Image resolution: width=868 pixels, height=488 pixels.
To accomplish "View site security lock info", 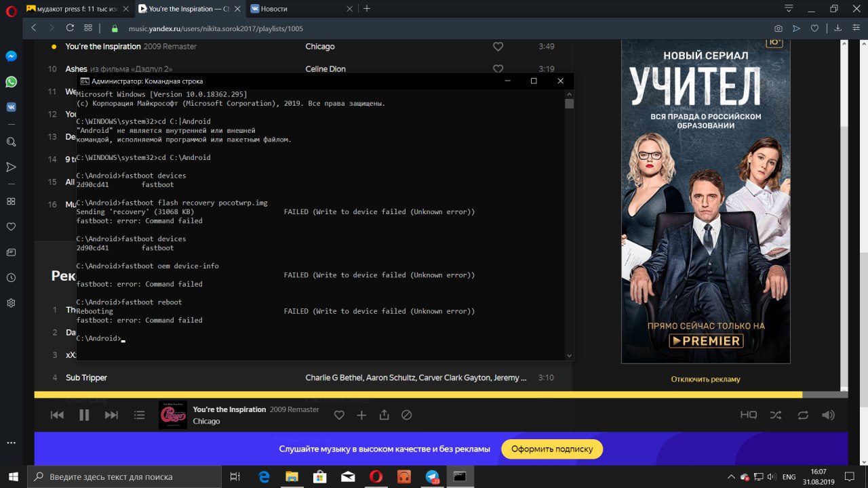I will click(x=115, y=28).
